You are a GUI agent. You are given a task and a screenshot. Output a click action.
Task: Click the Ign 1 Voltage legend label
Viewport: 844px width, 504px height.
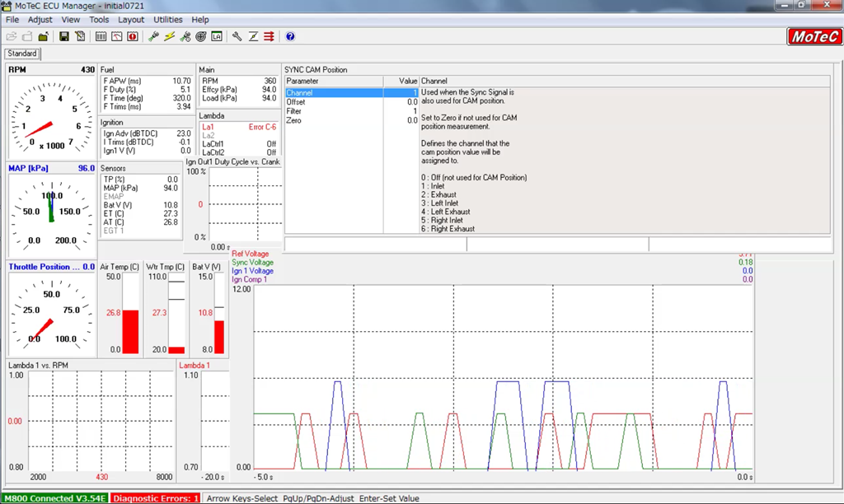252,271
